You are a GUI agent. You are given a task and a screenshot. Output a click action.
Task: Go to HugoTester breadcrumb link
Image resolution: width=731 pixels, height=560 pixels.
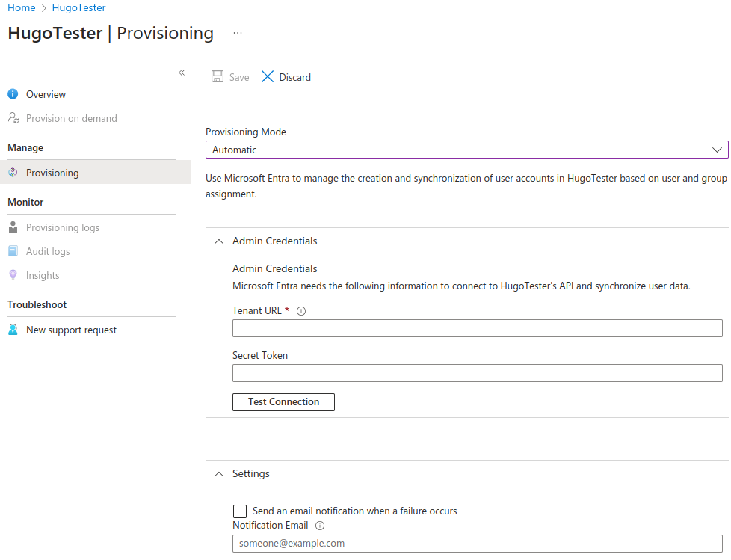pyautogui.click(x=78, y=7)
